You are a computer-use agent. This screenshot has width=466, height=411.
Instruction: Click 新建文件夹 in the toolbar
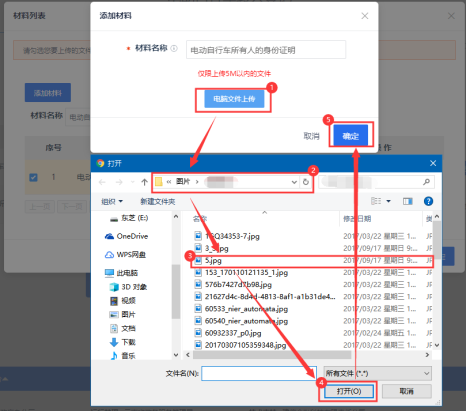tap(158, 201)
